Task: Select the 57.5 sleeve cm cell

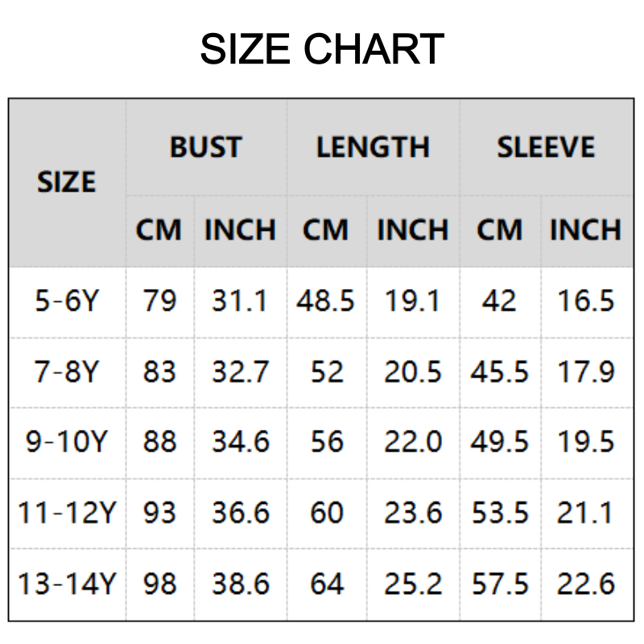Action: pos(500,584)
